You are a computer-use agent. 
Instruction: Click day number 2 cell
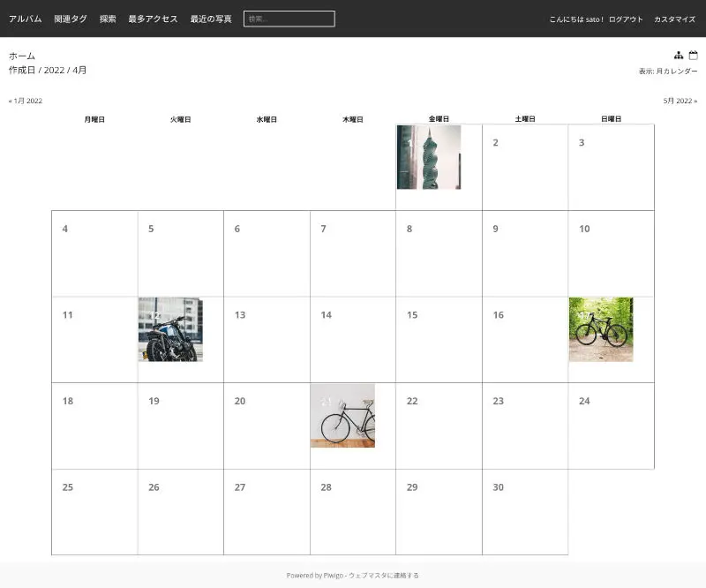pos(525,167)
